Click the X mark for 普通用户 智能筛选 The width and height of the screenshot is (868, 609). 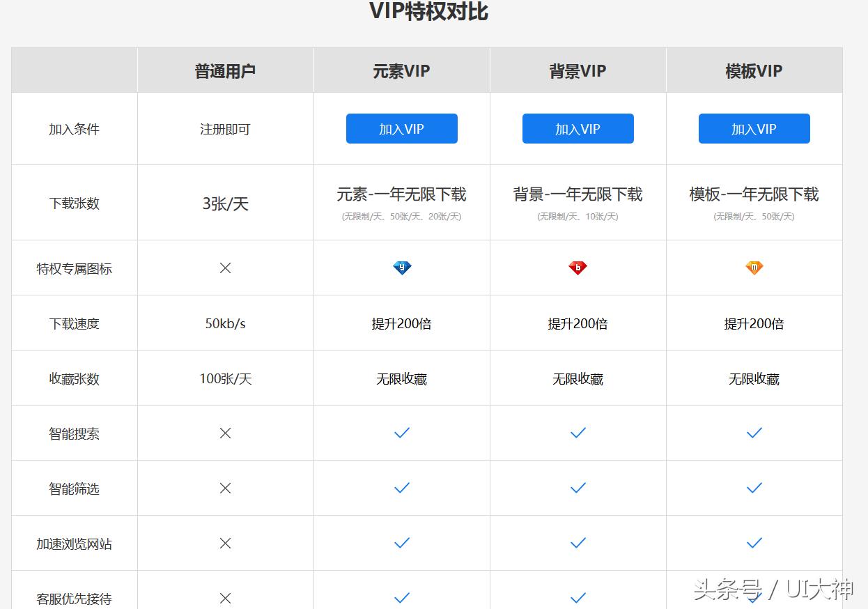(224, 488)
